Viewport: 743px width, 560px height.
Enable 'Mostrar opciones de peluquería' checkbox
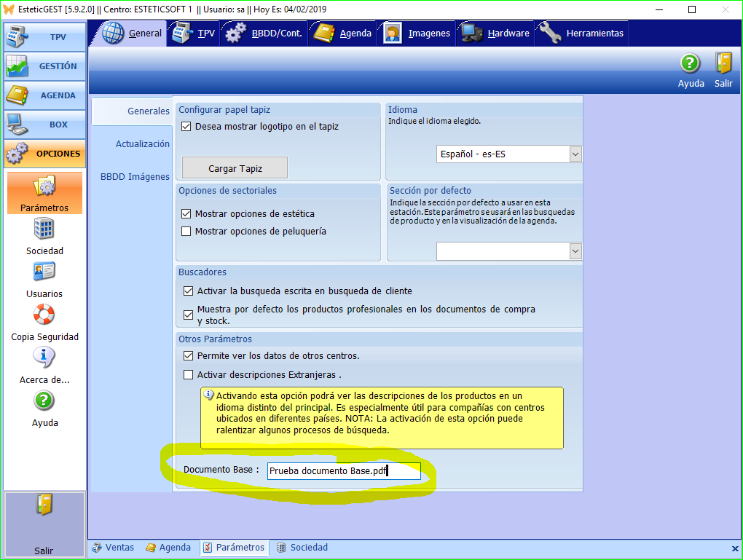click(186, 232)
